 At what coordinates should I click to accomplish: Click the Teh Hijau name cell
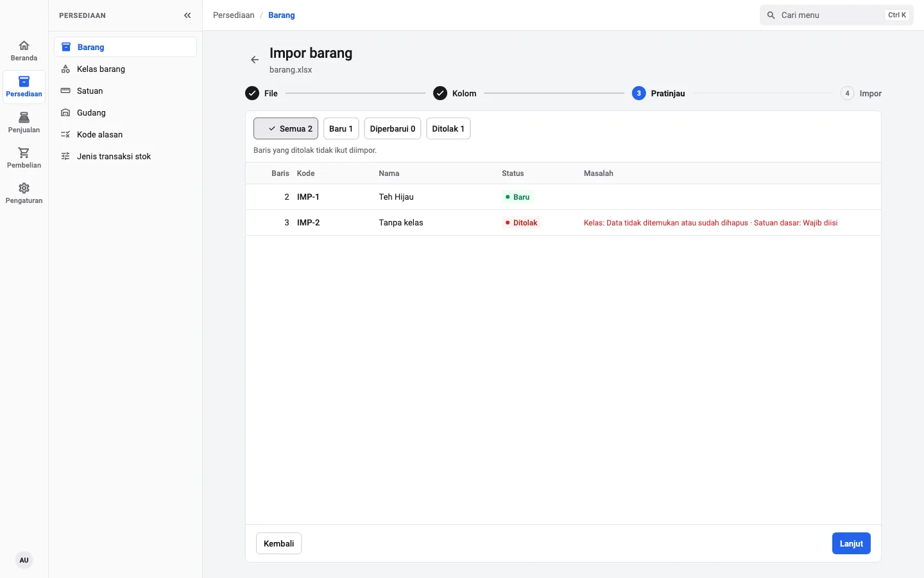click(397, 197)
